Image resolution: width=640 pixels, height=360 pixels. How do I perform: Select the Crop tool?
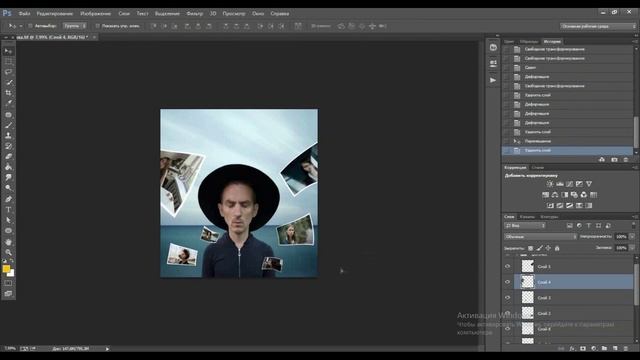[x=8, y=93]
